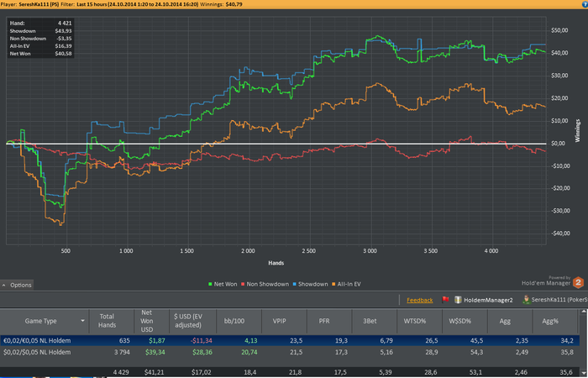588x378 pixels.
Task: Expand the Options panel
Action: pyautogui.click(x=17, y=285)
